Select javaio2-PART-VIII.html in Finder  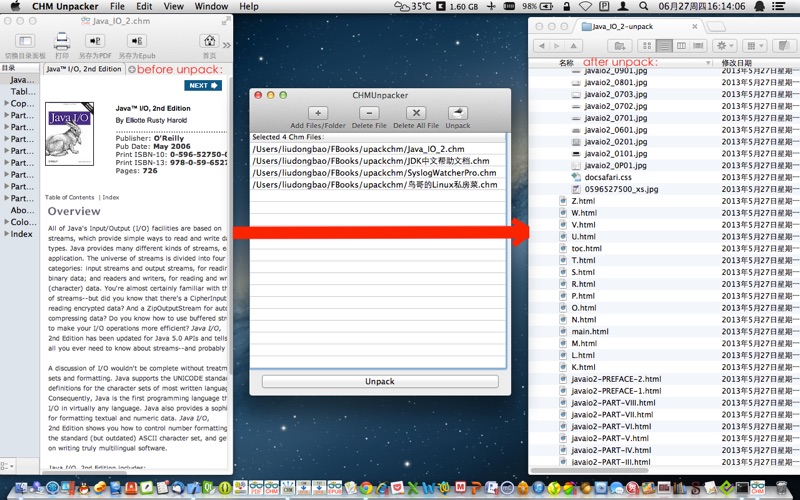click(x=613, y=403)
